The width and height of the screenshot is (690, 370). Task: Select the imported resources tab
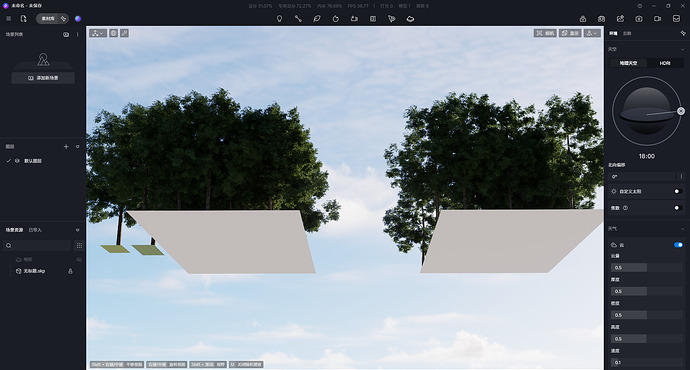click(35, 230)
